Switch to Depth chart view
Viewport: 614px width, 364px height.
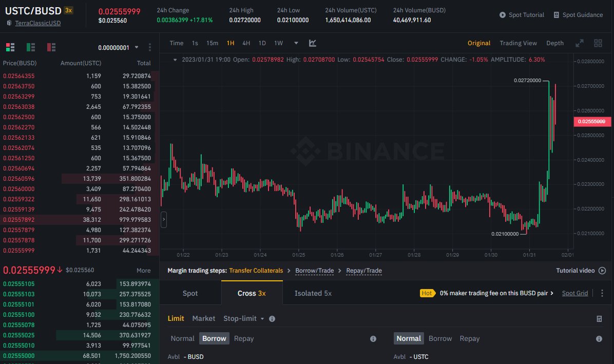(x=555, y=43)
